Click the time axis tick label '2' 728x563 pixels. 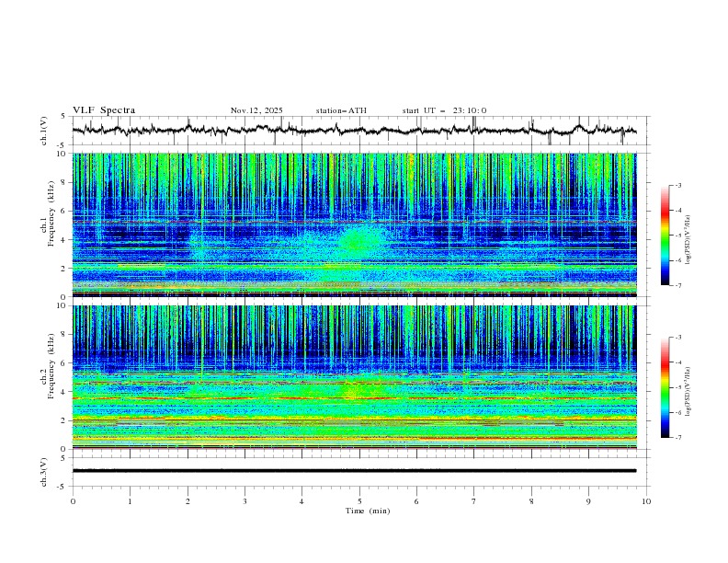188,501
